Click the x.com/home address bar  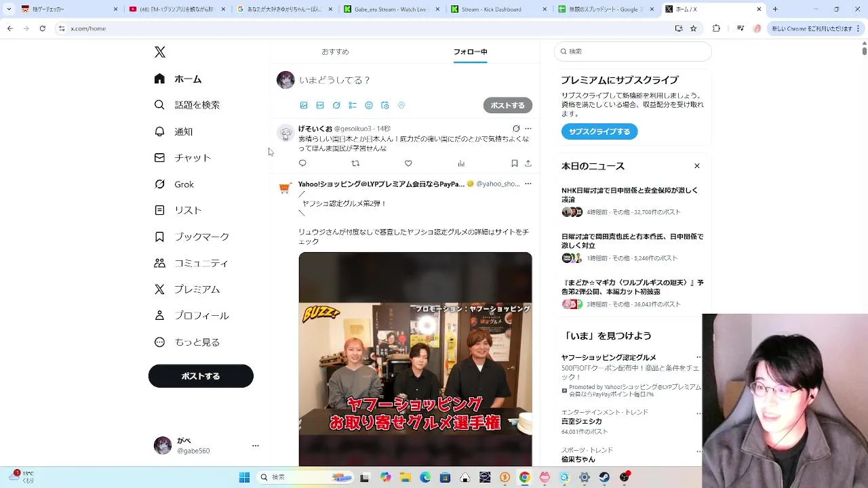(366, 28)
